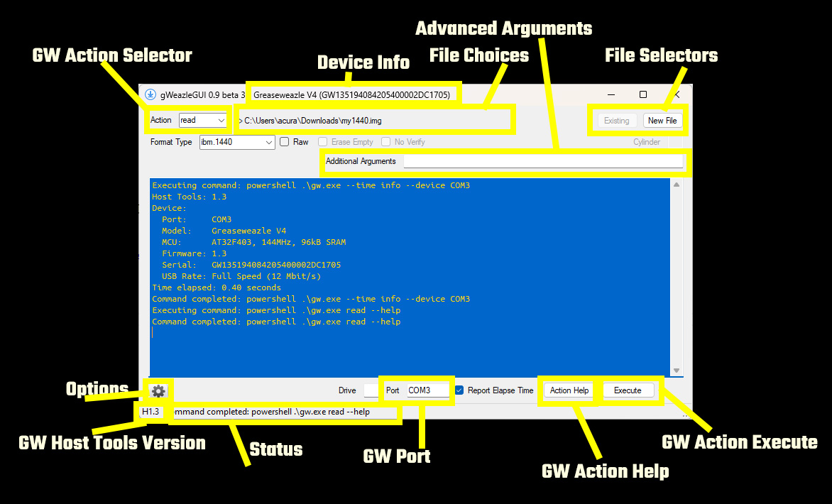Viewport: 832px width, 504px height.
Task: Open the Action selector showing read
Action: tap(202, 120)
